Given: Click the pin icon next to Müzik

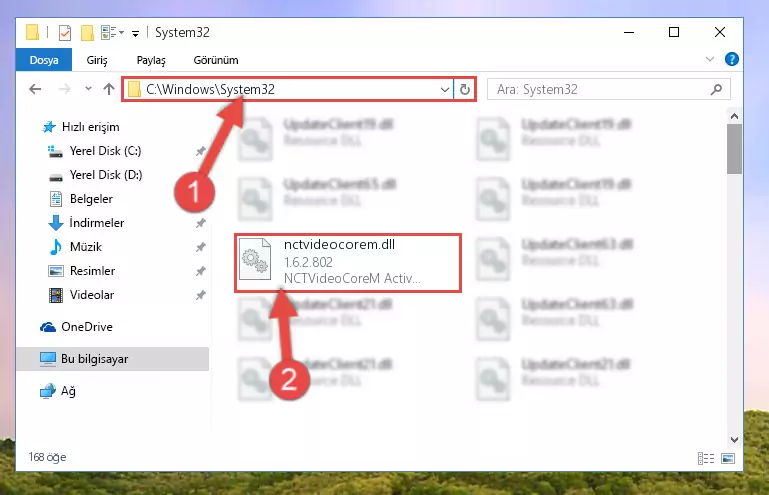Looking at the screenshot, I should (201, 247).
